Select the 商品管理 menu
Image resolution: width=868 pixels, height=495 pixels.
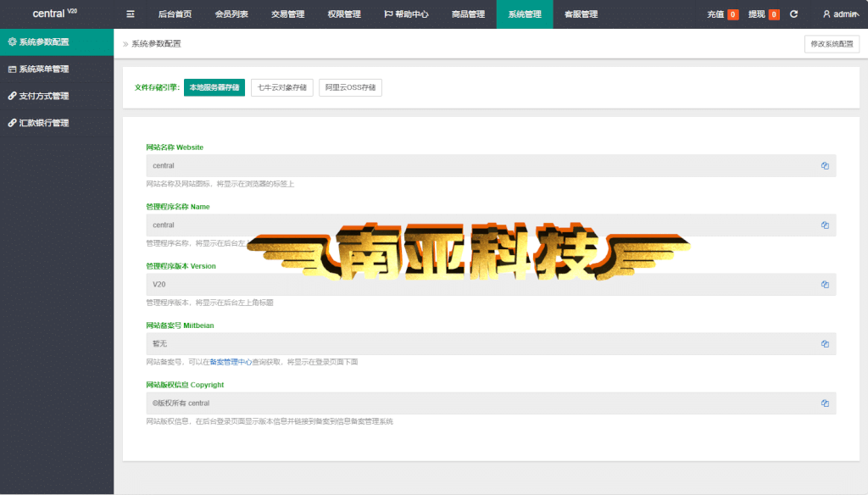coord(468,14)
